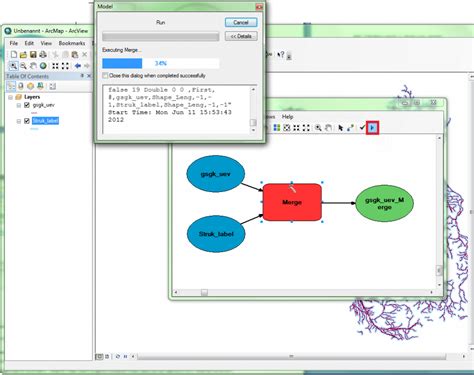The image size is (474, 375).
Task: Click the log scrollbar down arrow in Model dialog
Action: [253, 130]
